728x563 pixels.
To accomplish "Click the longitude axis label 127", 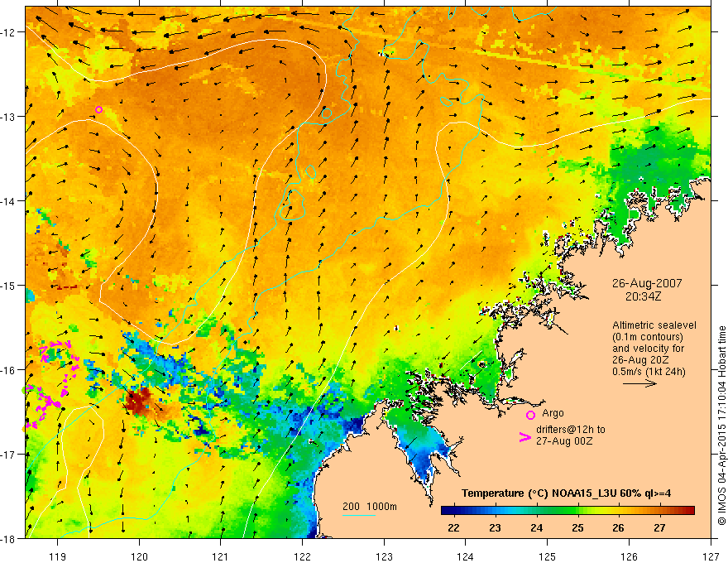I will point(711,556).
